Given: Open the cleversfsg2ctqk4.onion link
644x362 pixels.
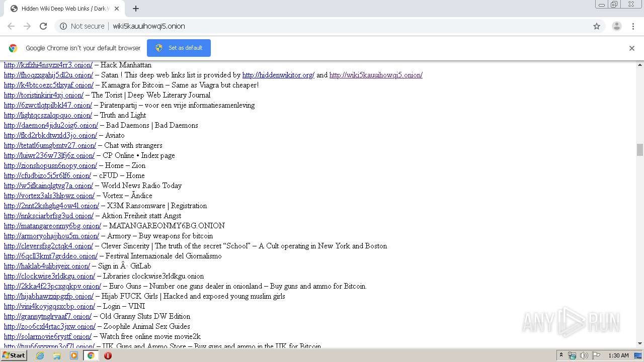Looking at the screenshot, I should (48, 246).
